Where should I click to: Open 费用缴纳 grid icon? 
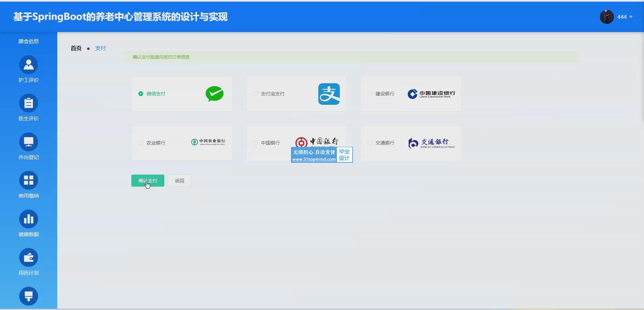pyautogui.click(x=29, y=180)
